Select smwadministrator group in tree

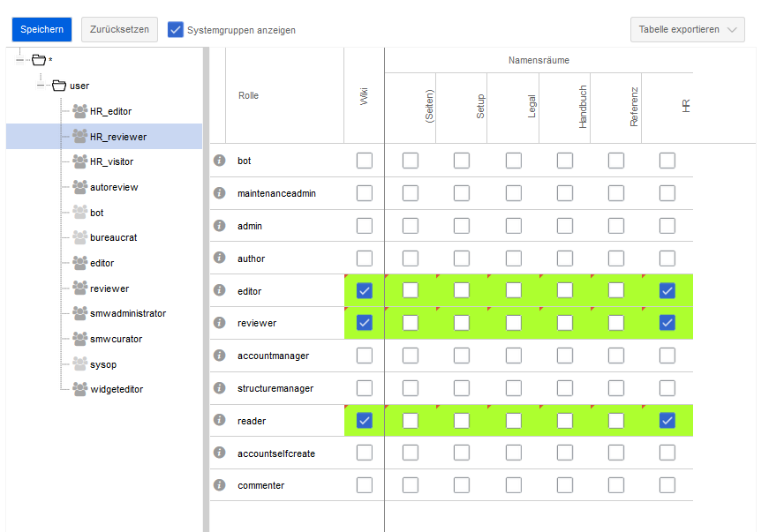coord(127,313)
